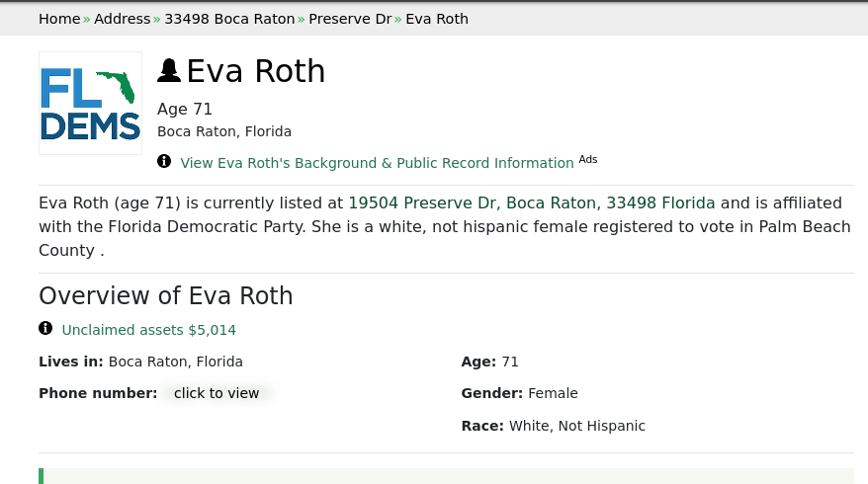Click the info icon beside Background link
868x484 pixels.
coord(164,161)
